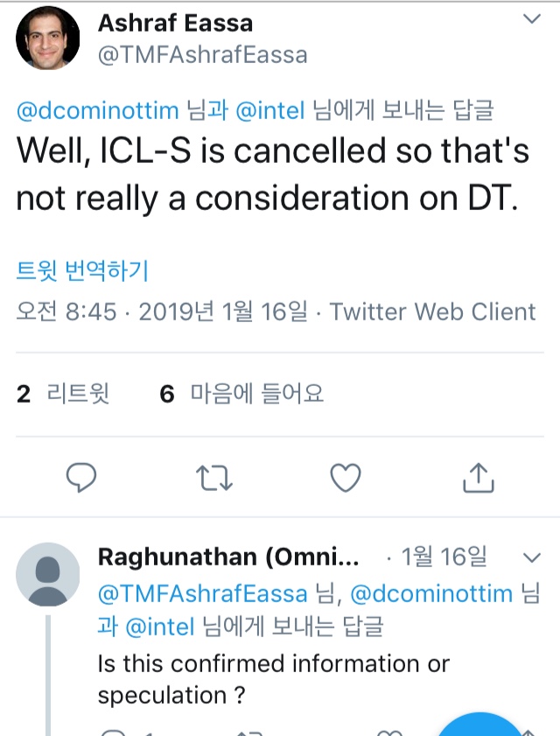Like the tweet with heart icon
Image resolution: width=560 pixels, height=736 pixels.
(x=346, y=477)
